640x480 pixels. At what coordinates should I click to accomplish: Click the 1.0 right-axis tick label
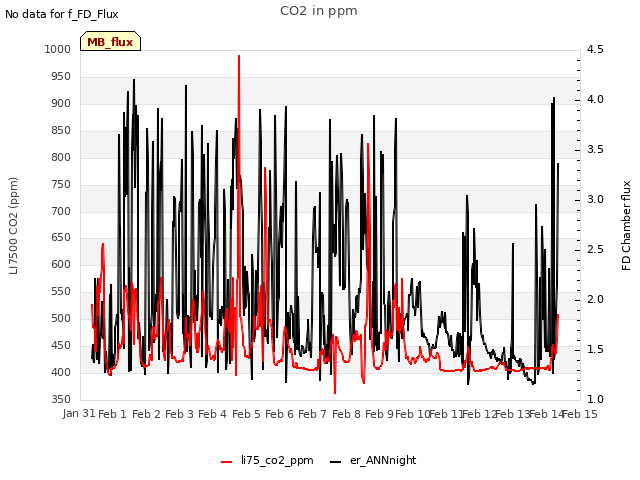(595, 399)
